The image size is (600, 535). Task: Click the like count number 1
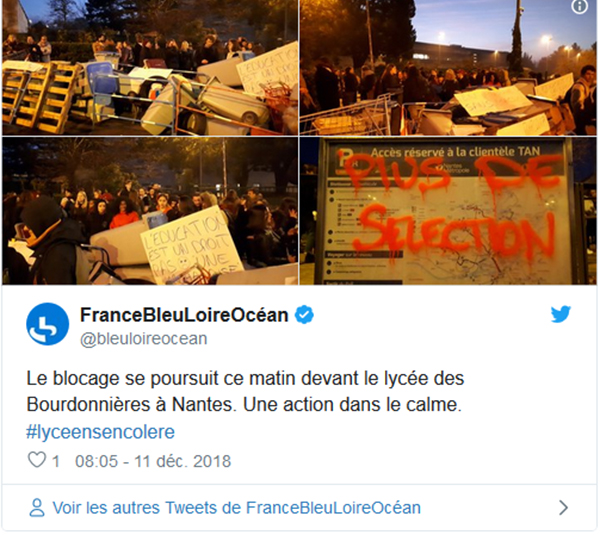click(x=55, y=462)
